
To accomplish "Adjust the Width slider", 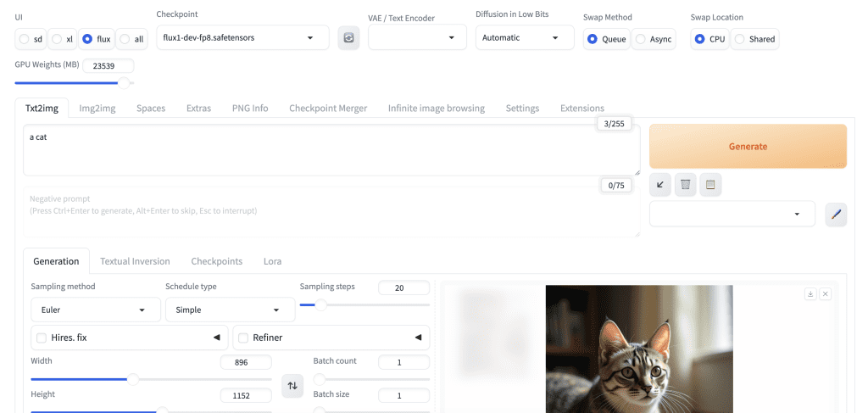I will (x=151, y=379).
